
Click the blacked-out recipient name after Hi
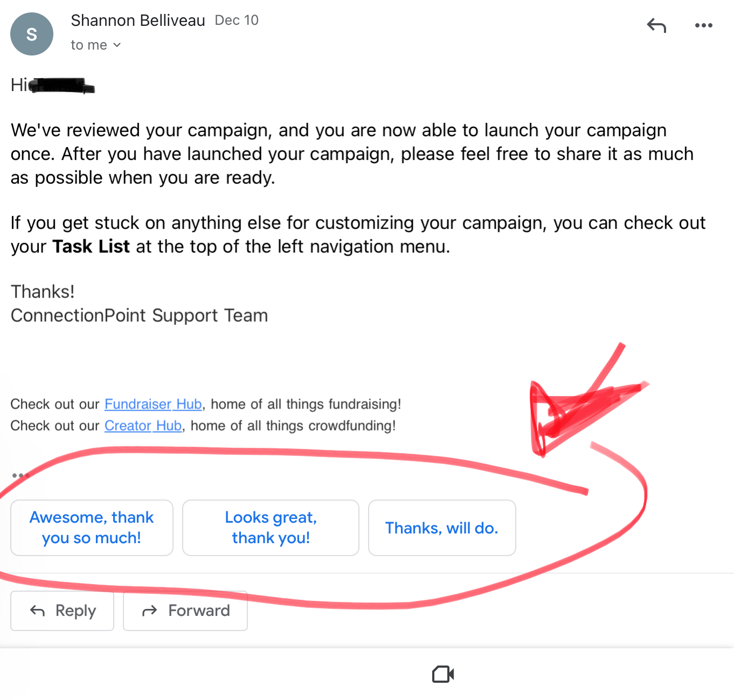click(61, 86)
